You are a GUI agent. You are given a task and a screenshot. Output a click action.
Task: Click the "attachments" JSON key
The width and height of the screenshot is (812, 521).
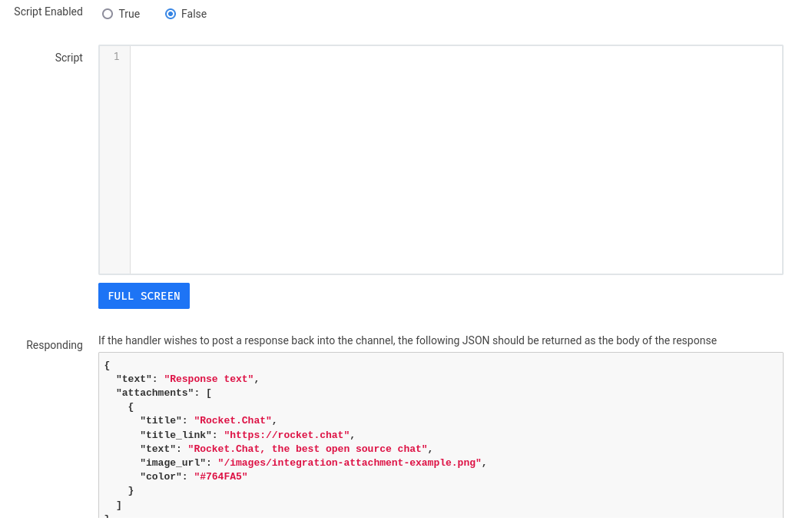(x=155, y=393)
